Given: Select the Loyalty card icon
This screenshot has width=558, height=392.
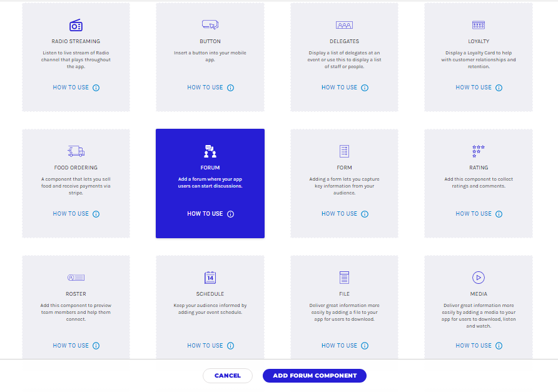Looking at the screenshot, I should [479, 25].
